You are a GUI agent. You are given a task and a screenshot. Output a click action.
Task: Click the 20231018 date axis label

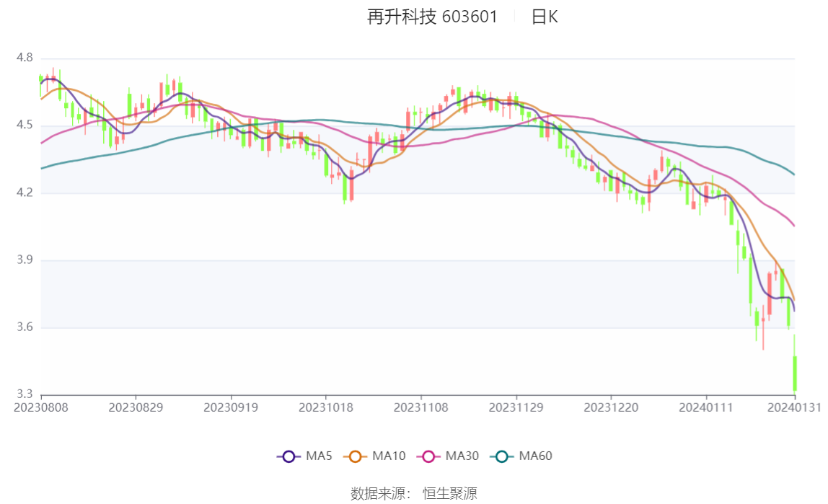coord(326,407)
